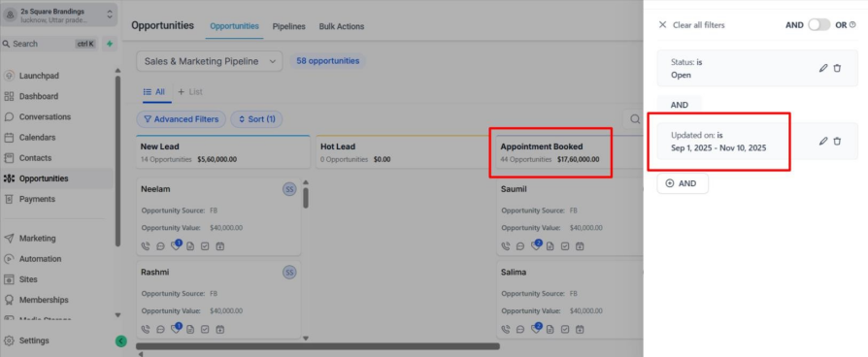This screenshot has height=357, width=868.
Task: Expand the Sales & Marketing Pipeline dropdown
Action: (210, 61)
